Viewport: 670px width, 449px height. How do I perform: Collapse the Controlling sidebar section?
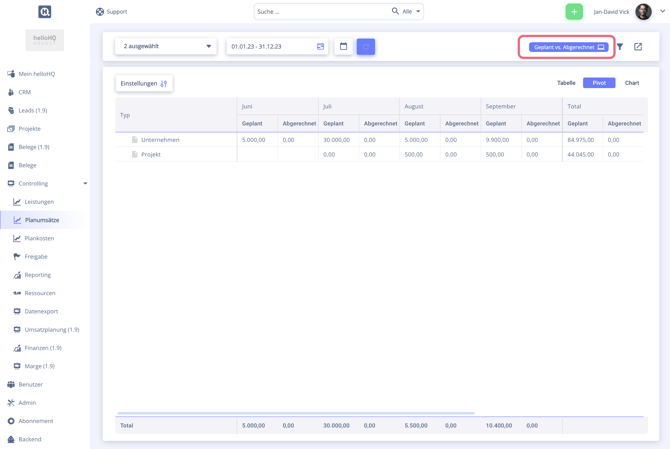point(85,184)
